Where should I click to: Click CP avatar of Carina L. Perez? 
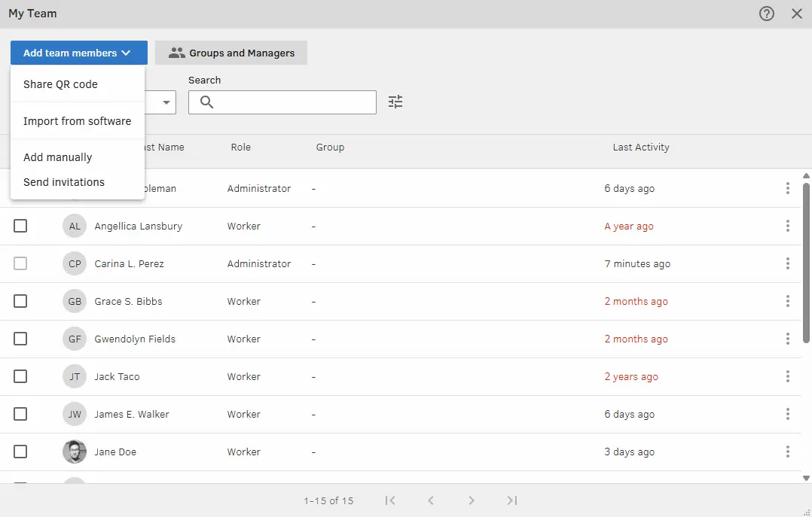click(75, 264)
